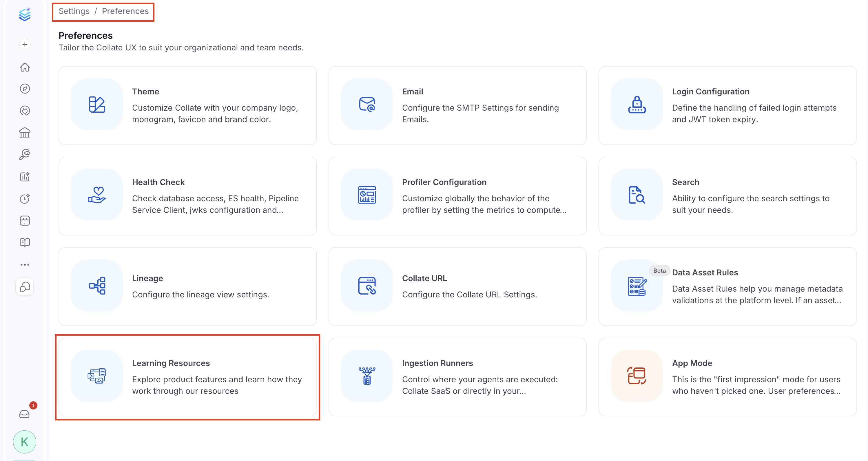Click the key sidebar icon
868x461 pixels.
click(x=25, y=155)
